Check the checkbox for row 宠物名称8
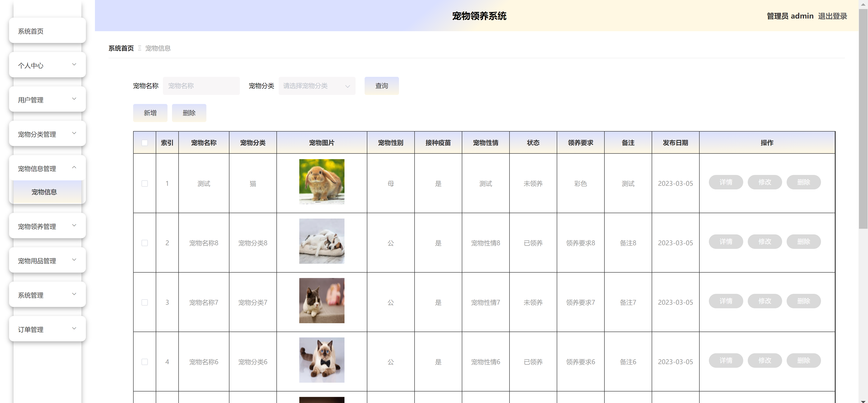The height and width of the screenshot is (403, 868). click(x=145, y=243)
